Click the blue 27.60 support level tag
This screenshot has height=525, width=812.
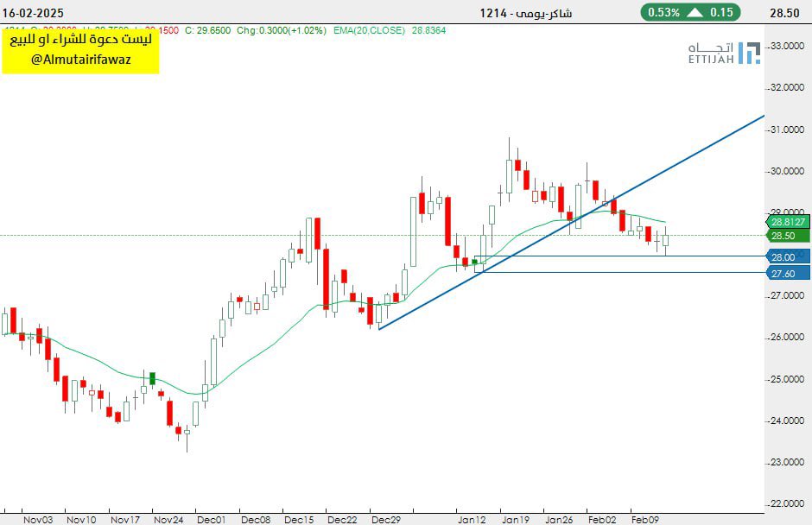pos(788,274)
